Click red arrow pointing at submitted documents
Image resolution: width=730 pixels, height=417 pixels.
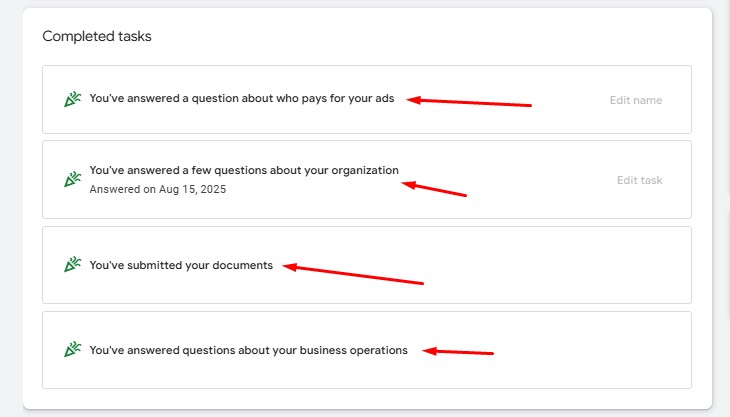pos(353,274)
